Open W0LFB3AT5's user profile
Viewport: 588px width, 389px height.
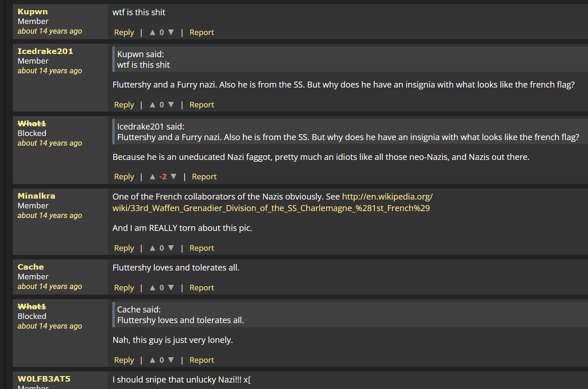coord(44,379)
